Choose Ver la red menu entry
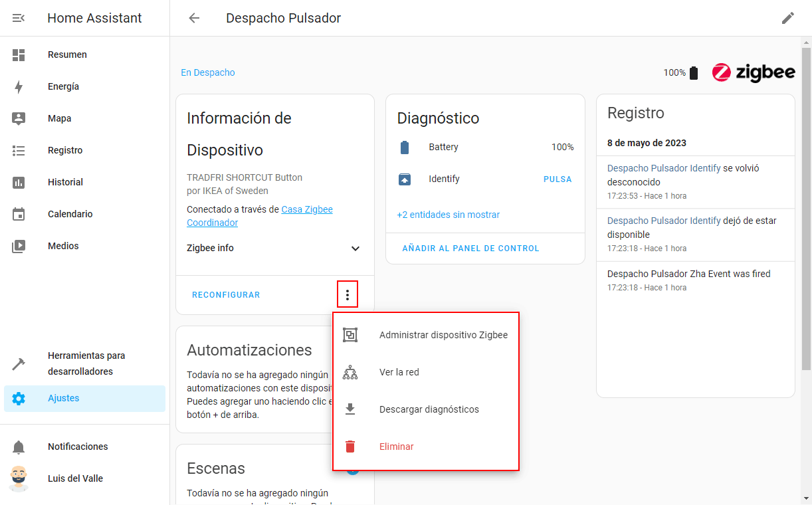The image size is (812, 505). tap(399, 372)
